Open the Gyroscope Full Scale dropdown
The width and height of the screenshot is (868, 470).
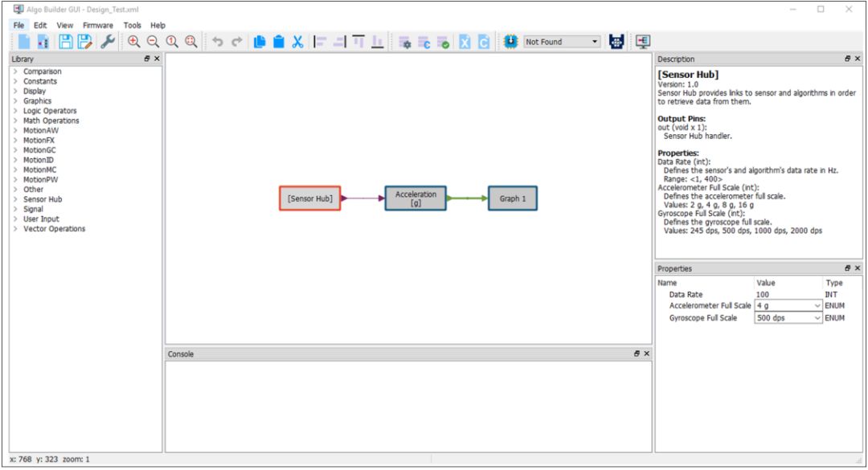click(788, 318)
